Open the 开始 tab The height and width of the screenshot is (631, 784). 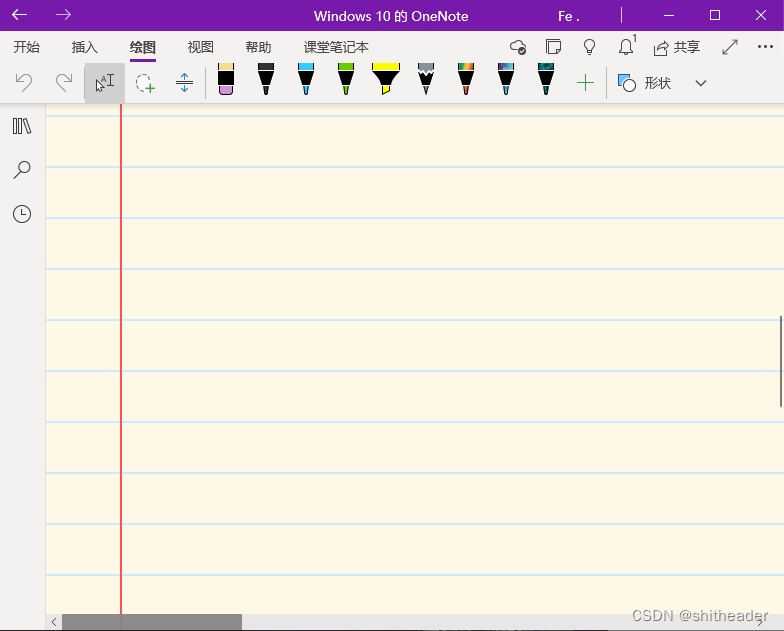click(26, 47)
